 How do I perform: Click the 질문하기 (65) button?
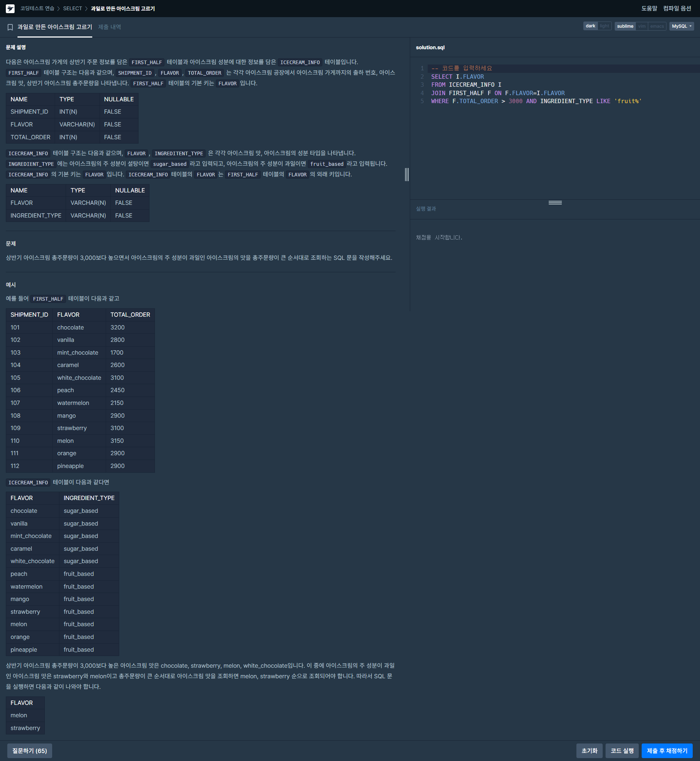(x=30, y=750)
